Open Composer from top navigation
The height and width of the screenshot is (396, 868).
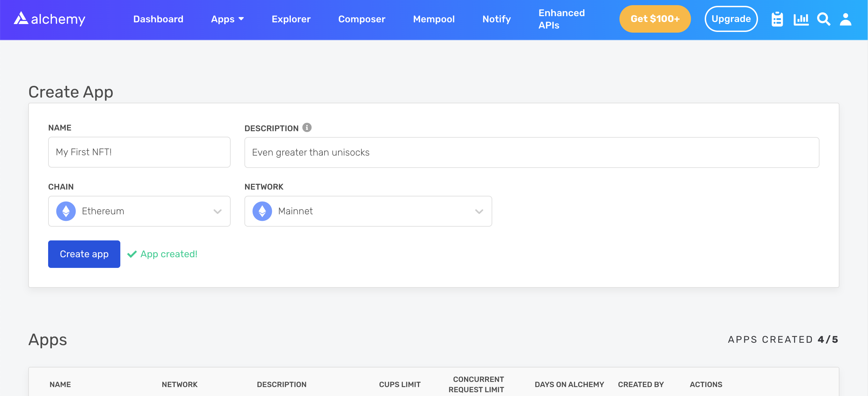tap(362, 19)
